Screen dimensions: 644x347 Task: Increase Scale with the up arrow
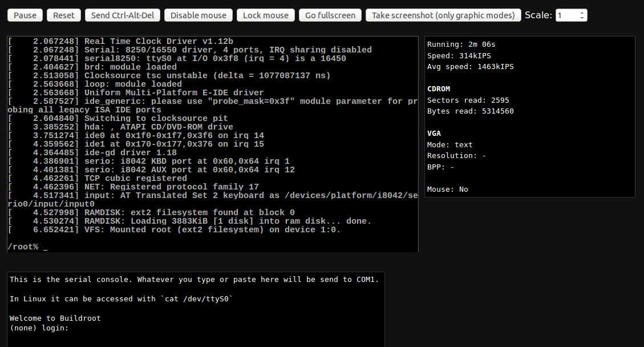(x=582, y=13)
